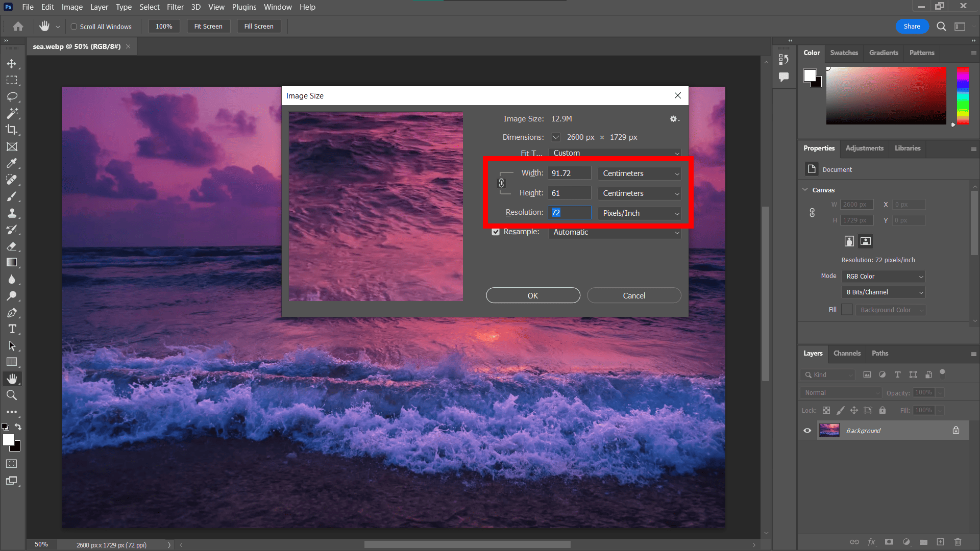Uncheck the Resample checkbox
This screenshot has width=980, height=551.
click(x=495, y=232)
